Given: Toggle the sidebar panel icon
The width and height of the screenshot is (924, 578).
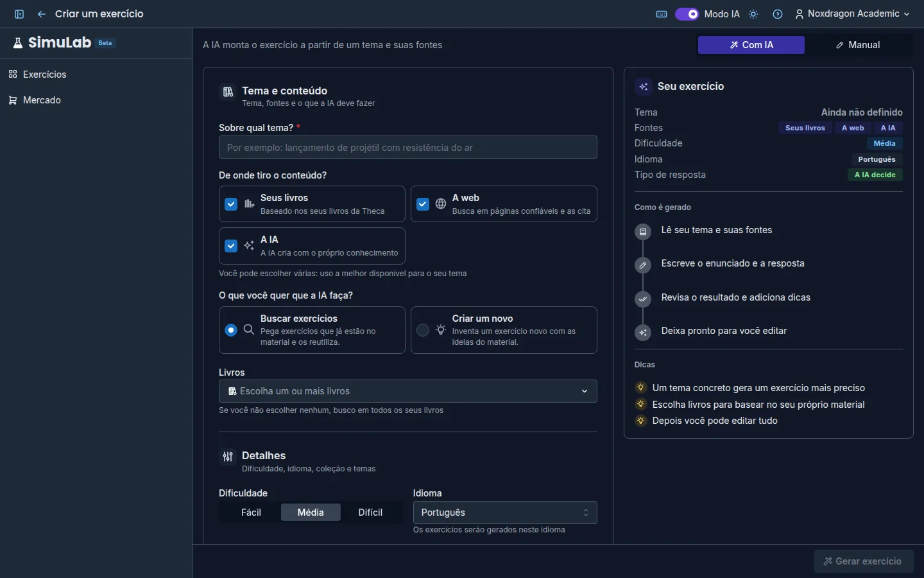Looking at the screenshot, I should (x=19, y=14).
